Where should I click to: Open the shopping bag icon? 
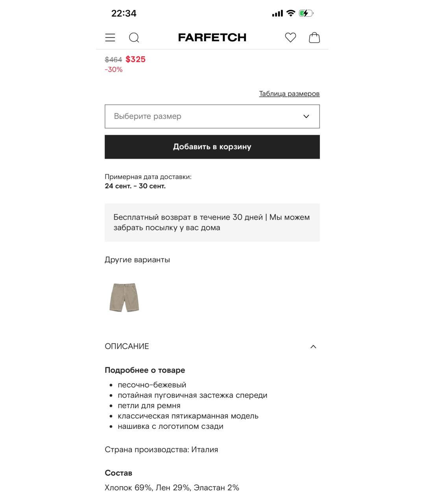(x=314, y=37)
